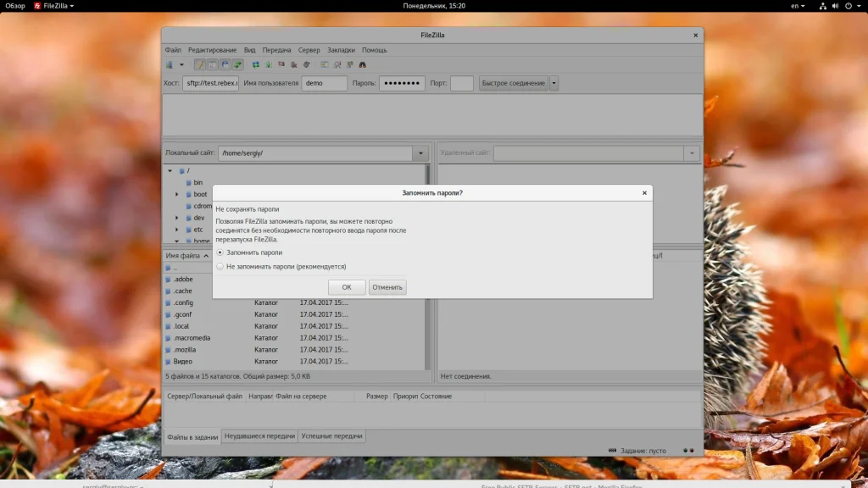Click the 'Порт' input field
Viewport: 868px width, 488px height.
click(x=462, y=83)
